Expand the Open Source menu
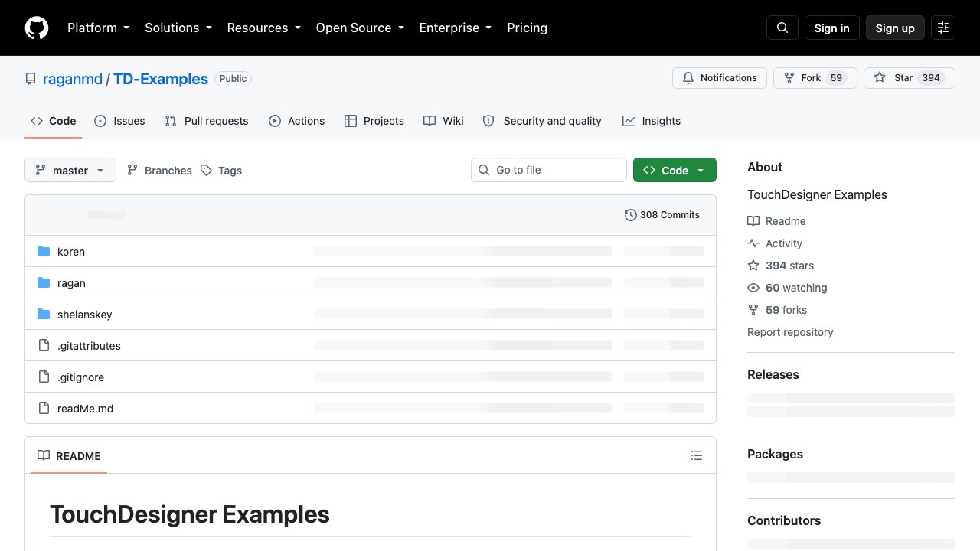Image resolution: width=980 pixels, height=551 pixels. point(360,28)
